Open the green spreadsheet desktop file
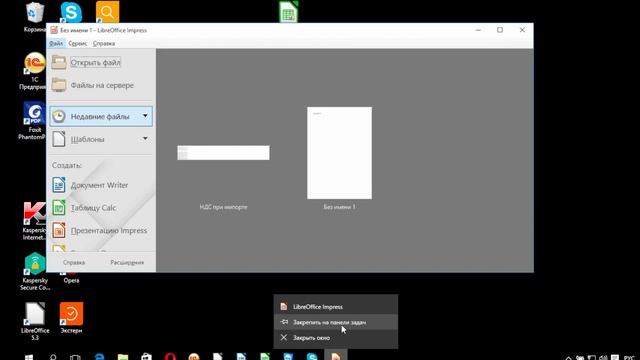The image size is (640, 360). 289,11
